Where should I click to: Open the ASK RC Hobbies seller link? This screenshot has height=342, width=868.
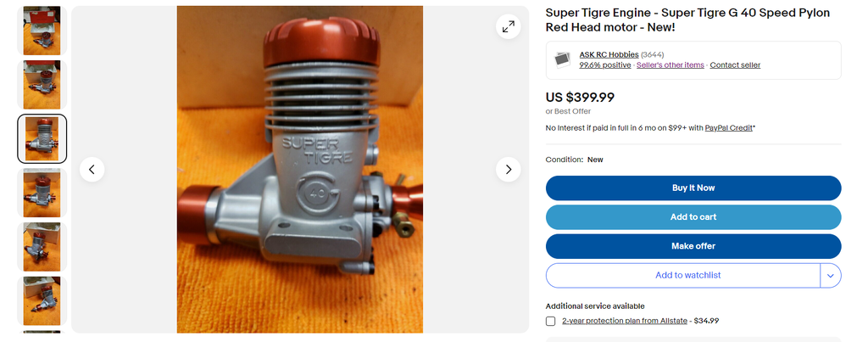pos(609,54)
